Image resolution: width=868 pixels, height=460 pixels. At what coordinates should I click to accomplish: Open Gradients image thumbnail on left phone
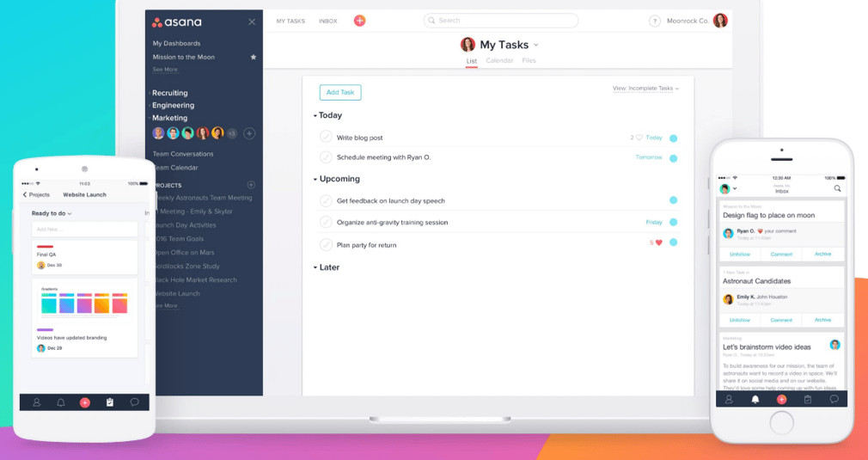tap(85, 303)
